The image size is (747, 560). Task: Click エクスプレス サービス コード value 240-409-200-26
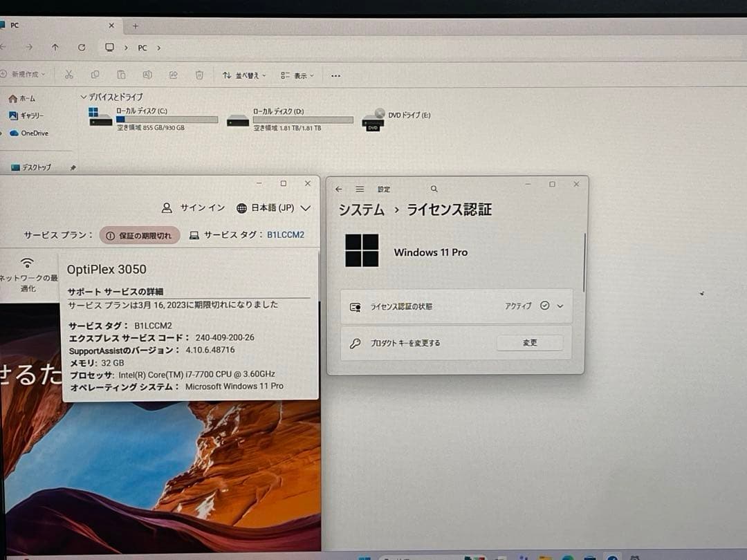point(224,337)
